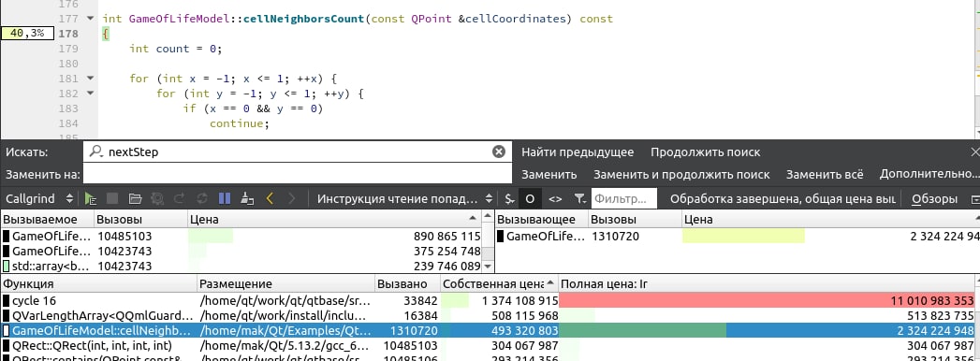Screen dimensions: 980x361
Task: Click the red cost bar of cycle 16
Action: pyautogui.click(x=768, y=300)
